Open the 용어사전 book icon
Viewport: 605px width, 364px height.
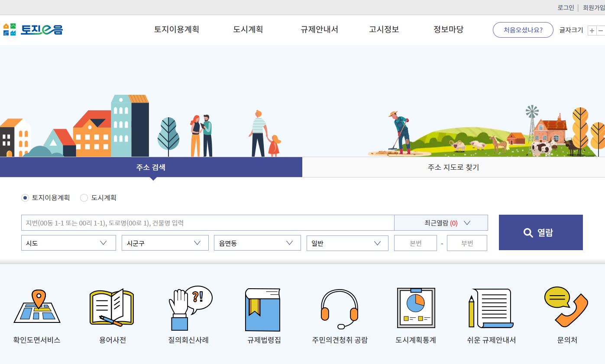(x=112, y=308)
